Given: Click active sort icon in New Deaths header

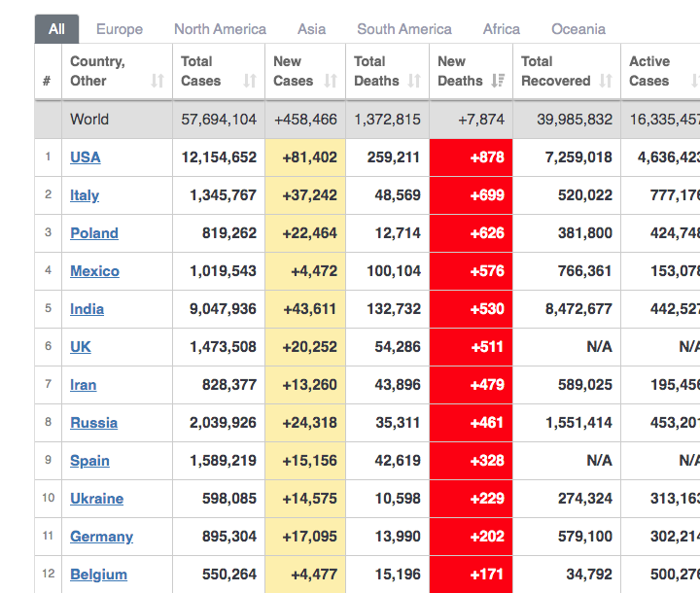Looking at the screenshot, I should pos(498,81).
